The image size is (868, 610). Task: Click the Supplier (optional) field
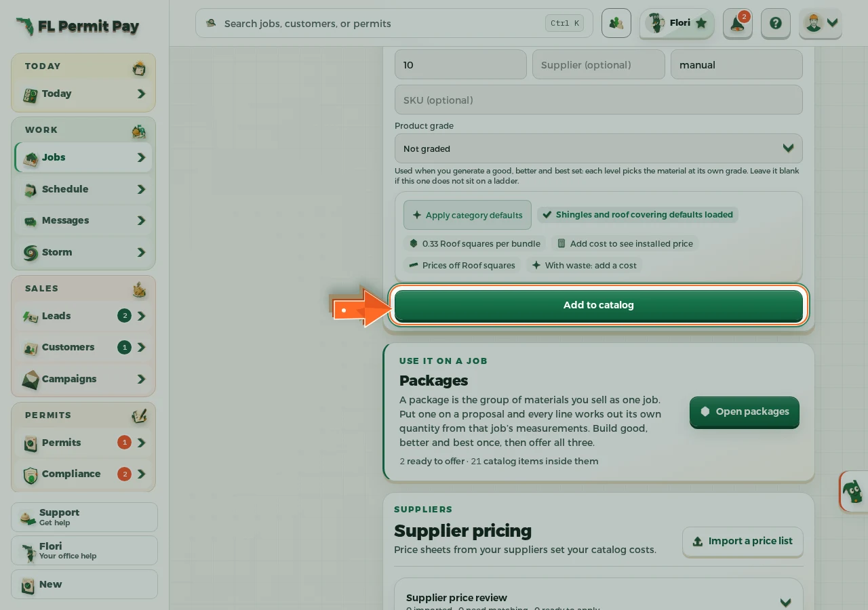(x=599, y=65)
